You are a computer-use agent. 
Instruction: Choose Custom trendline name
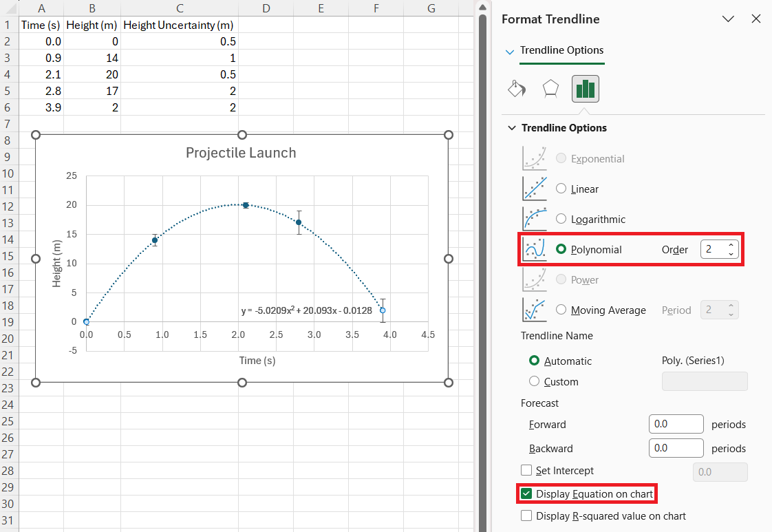tap(534, 381)
